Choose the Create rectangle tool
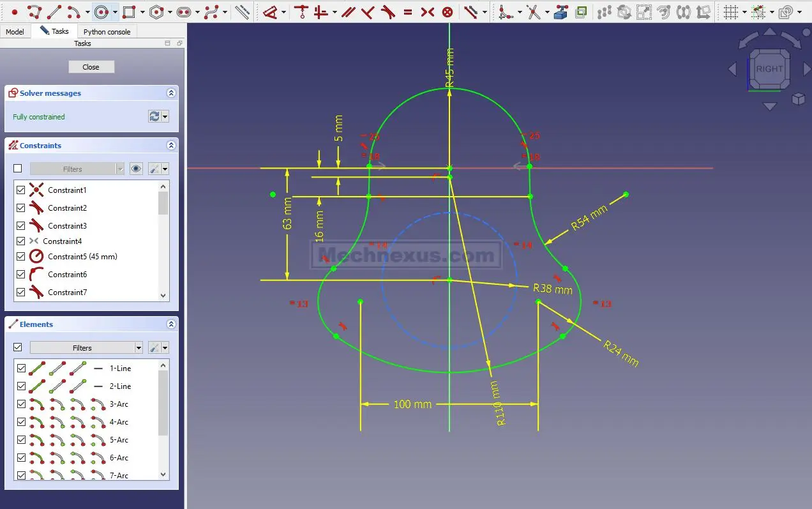Screen dimensions: 812x509 (128, 11)
